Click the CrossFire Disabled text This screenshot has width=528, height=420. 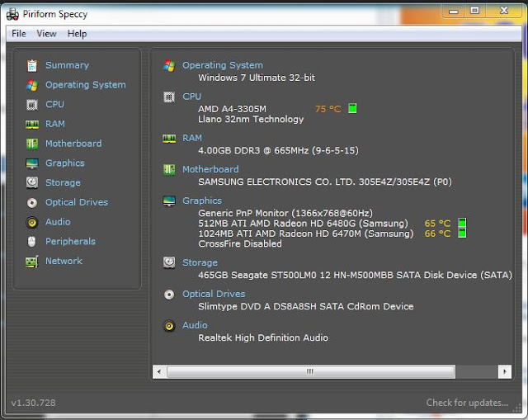pyautogui.click(x=240, y=244)
